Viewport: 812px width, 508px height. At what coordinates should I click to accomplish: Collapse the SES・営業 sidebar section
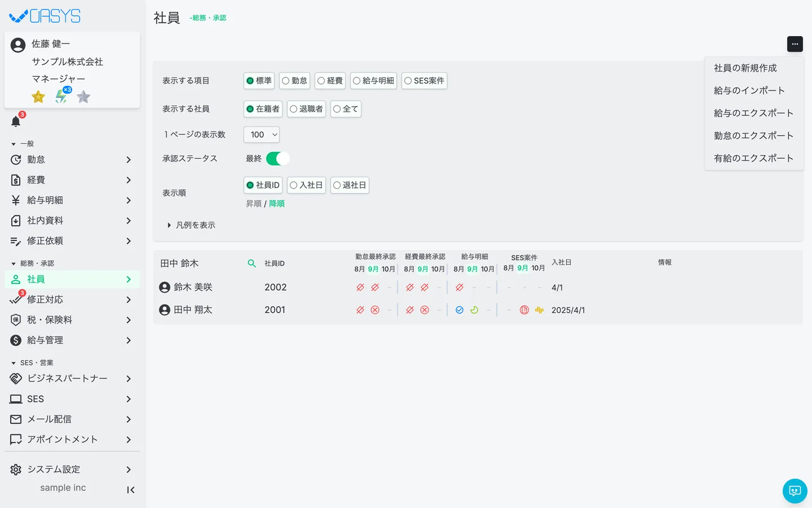(x=32, y=363)
